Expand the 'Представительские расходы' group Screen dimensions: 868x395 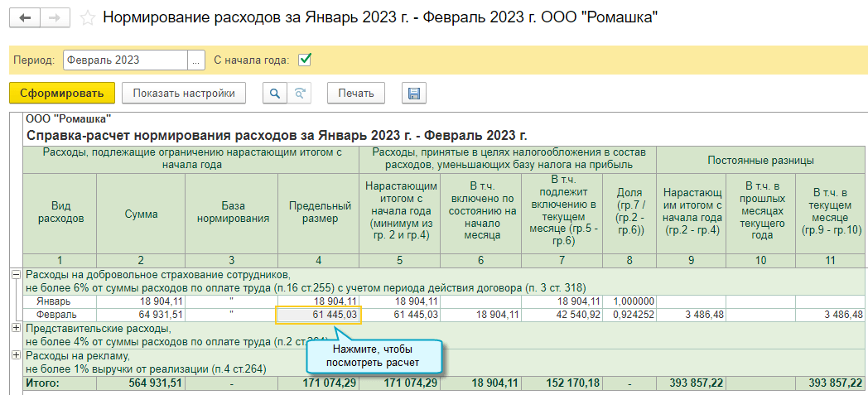[16, 328]
